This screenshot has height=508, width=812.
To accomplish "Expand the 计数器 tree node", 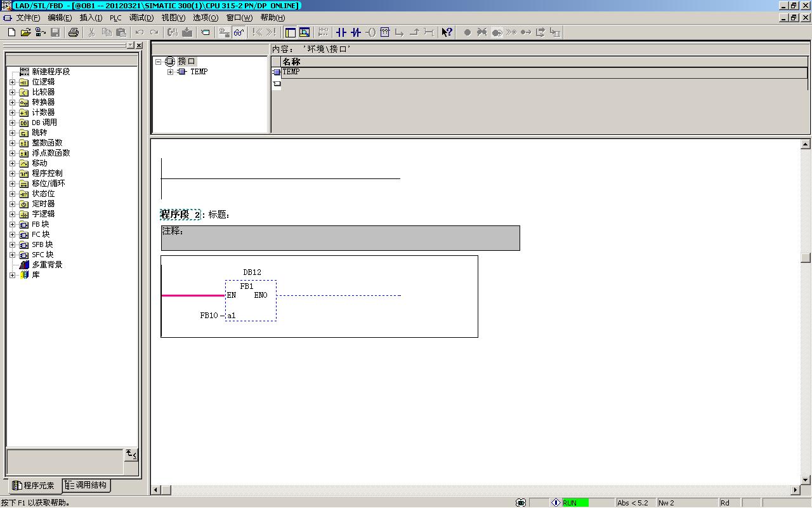I will 12,112.
